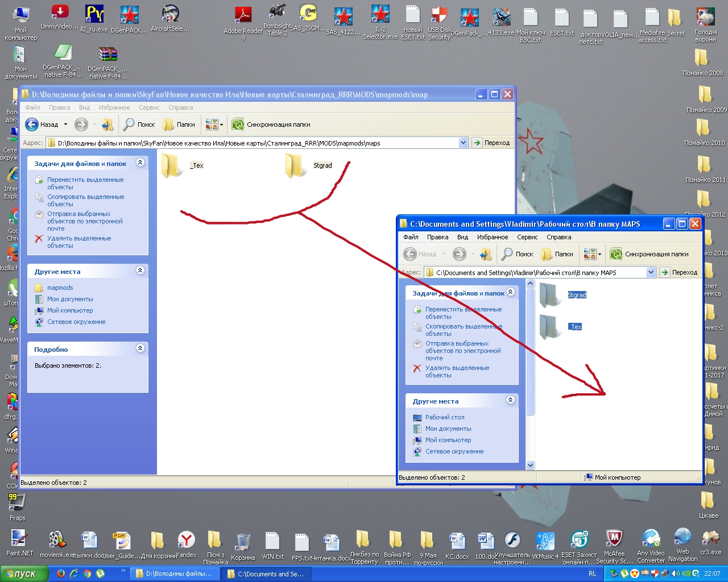
Task: Expand hidden quick launch items chevron
Action: pos(123,571)
